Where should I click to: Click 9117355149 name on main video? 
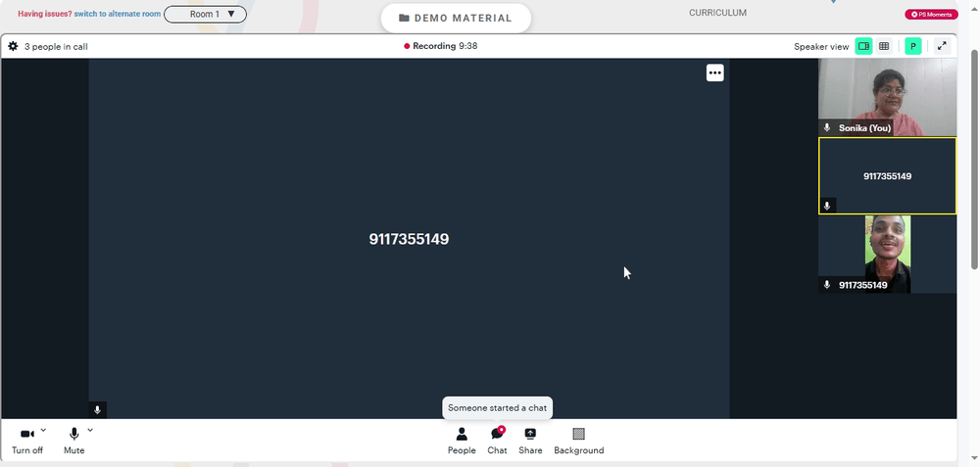pyautogui.click(x=409, y=239)
